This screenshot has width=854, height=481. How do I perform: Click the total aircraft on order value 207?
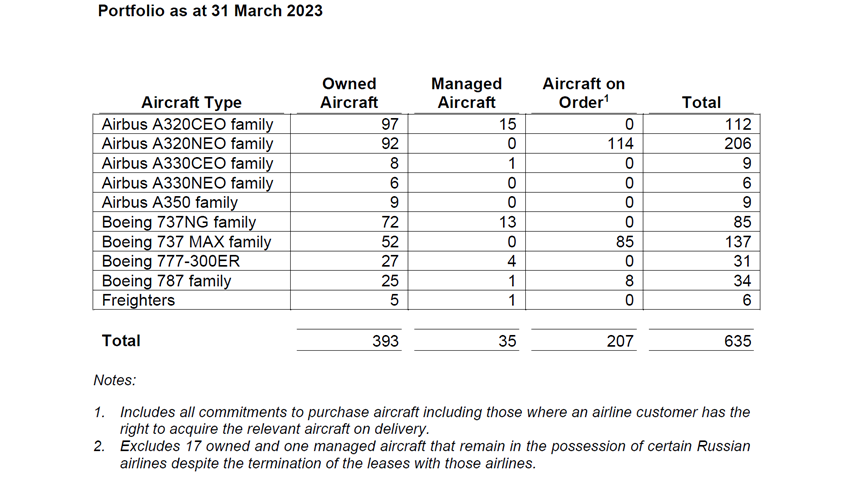click(620, 341)
